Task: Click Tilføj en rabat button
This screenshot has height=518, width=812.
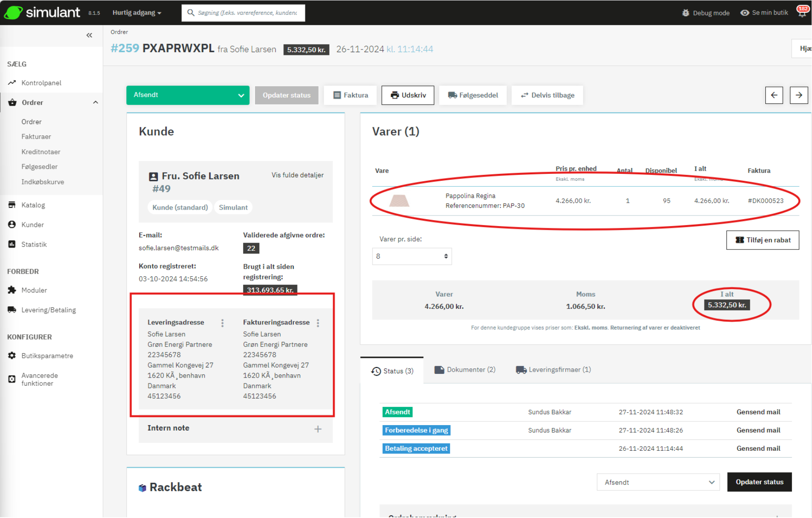Action: tap(763, 240)
